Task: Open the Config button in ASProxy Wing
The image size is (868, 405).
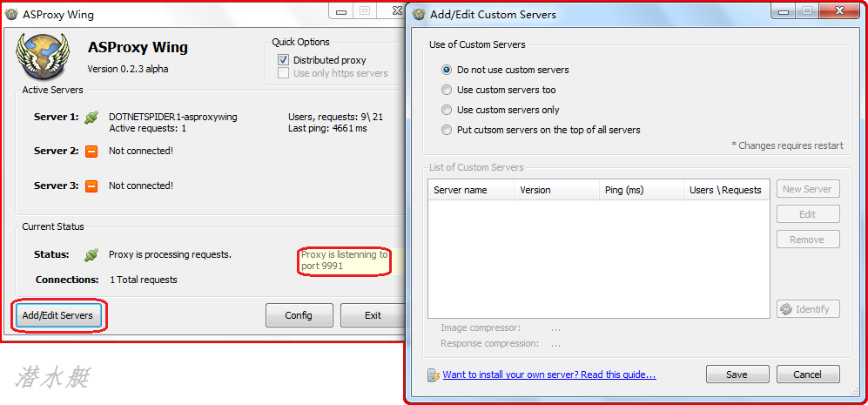Action: pos(299,315)
